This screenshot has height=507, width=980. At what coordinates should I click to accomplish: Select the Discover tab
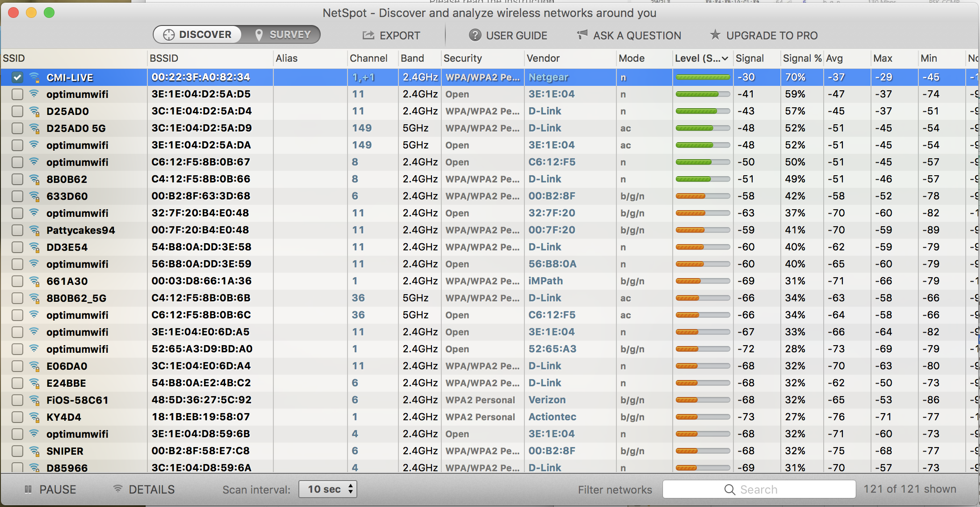(x=198, y=35)
